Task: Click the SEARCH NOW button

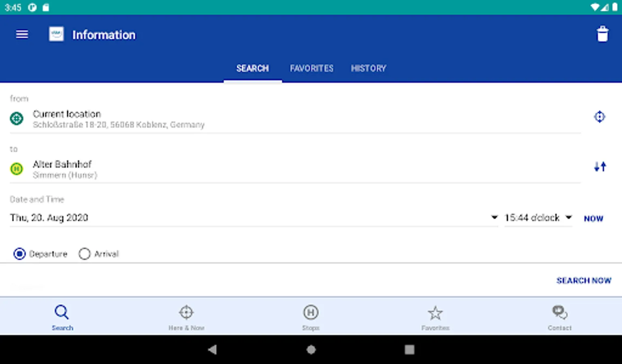Action: (x=584, y=280)
